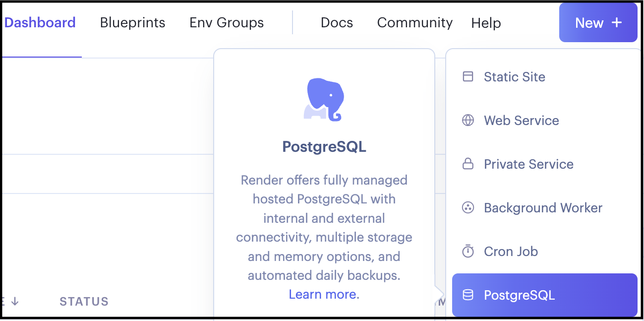644x321 pixels.
Task: Click the Private Service padlock icon
Action: pyautogui.click(x=468, y=164)
